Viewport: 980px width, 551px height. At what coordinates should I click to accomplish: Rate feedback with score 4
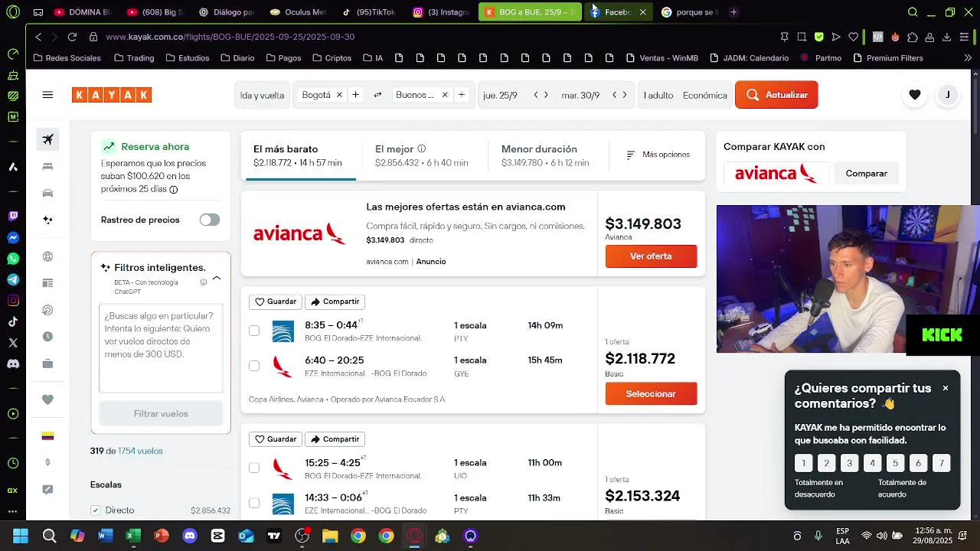pos(872,463)
